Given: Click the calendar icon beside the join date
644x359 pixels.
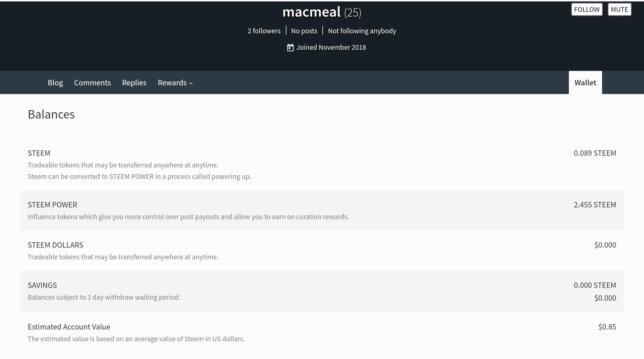Looking at the screenshot, I should [x=290, y=48].
